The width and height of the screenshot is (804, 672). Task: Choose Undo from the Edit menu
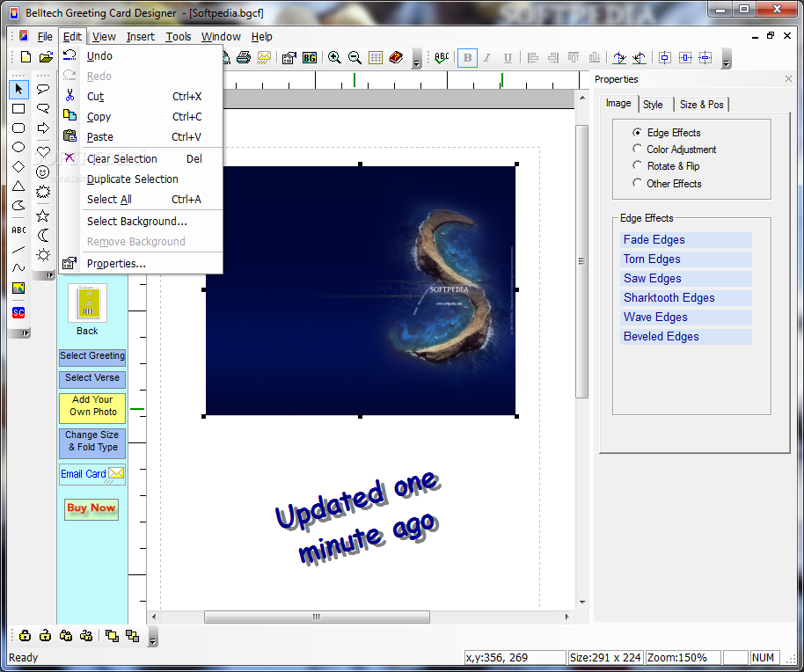[141, 56]
